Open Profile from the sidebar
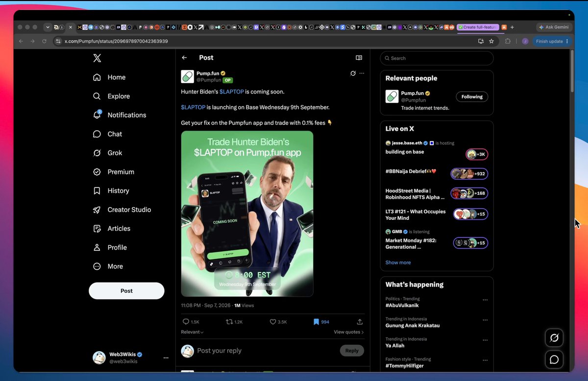This screenshot has width=588, height=381. coord(110,247)
